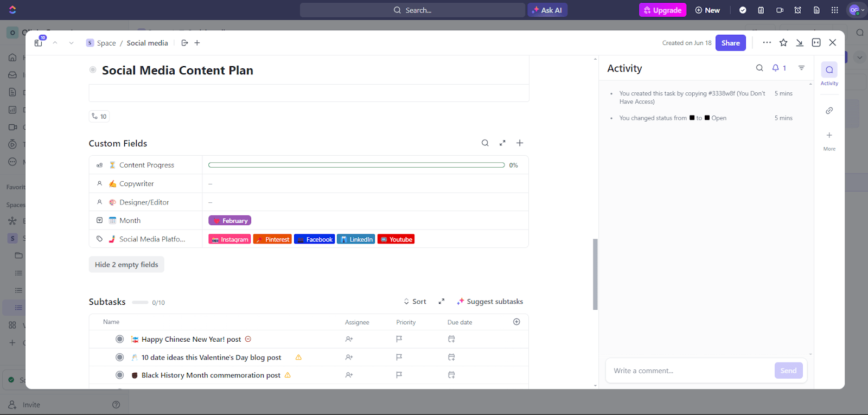Image resolution: width=868 pixels, height=415 pixels.
Task: Open the reminder alarm clock icon
Action: click(798, 10)
